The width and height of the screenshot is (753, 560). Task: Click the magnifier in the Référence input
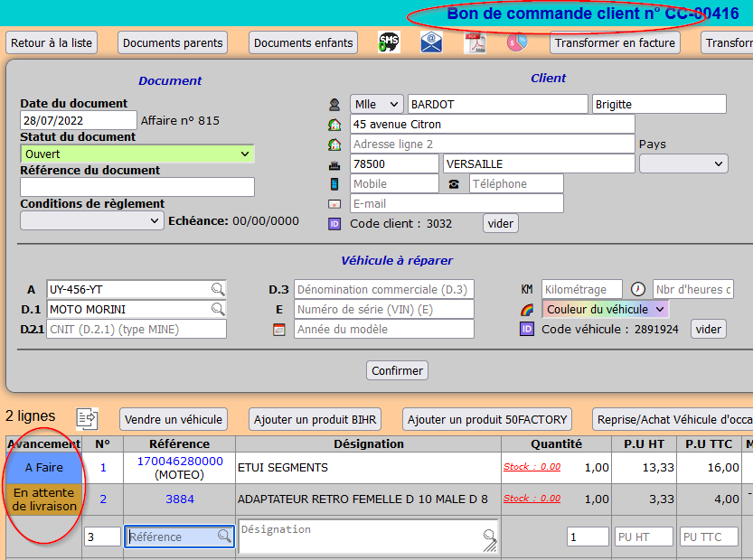click(224, 537)
